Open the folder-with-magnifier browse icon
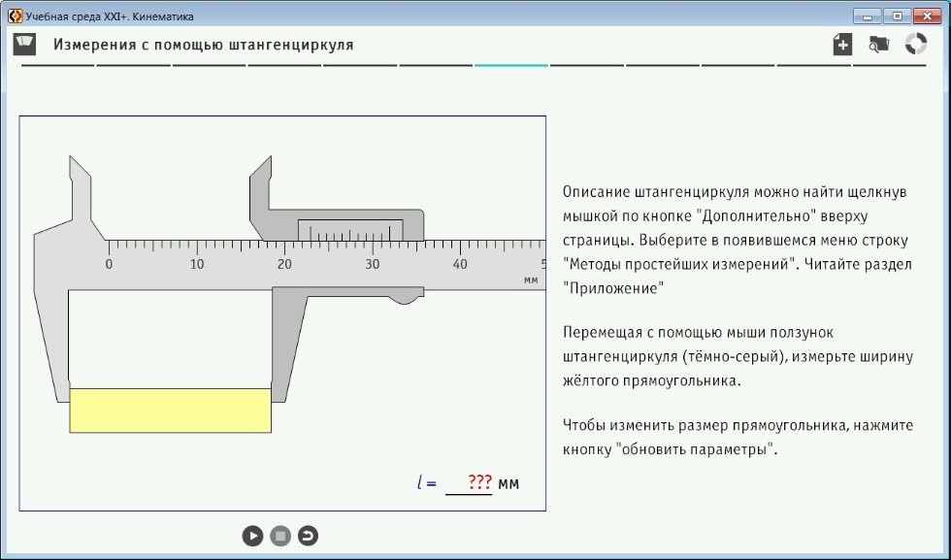 876,45
